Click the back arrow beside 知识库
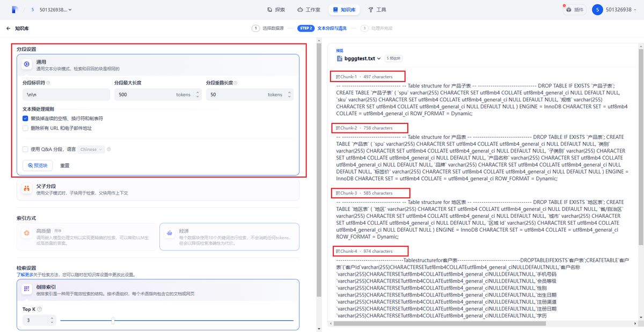 click(x=8, y=28)
